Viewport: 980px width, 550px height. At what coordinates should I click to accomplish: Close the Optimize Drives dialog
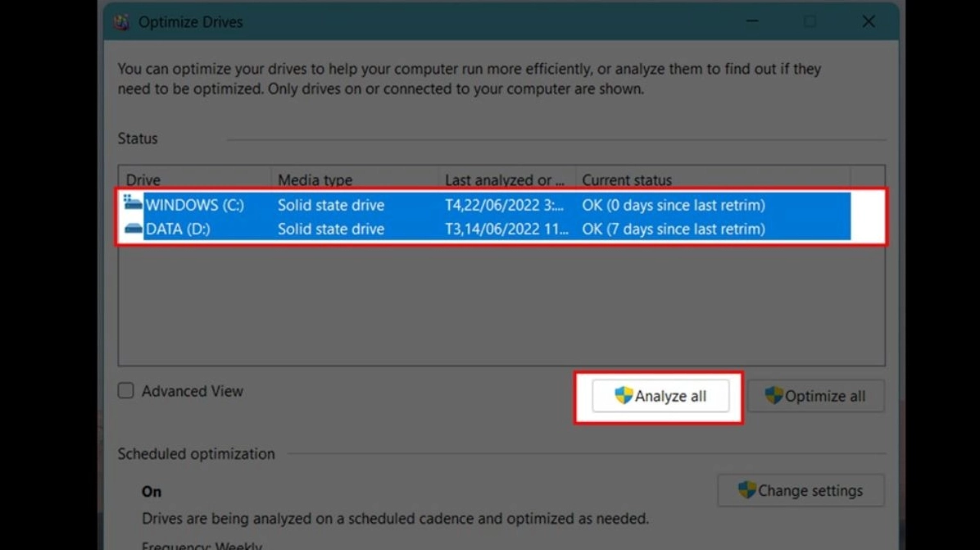point(868,21)
